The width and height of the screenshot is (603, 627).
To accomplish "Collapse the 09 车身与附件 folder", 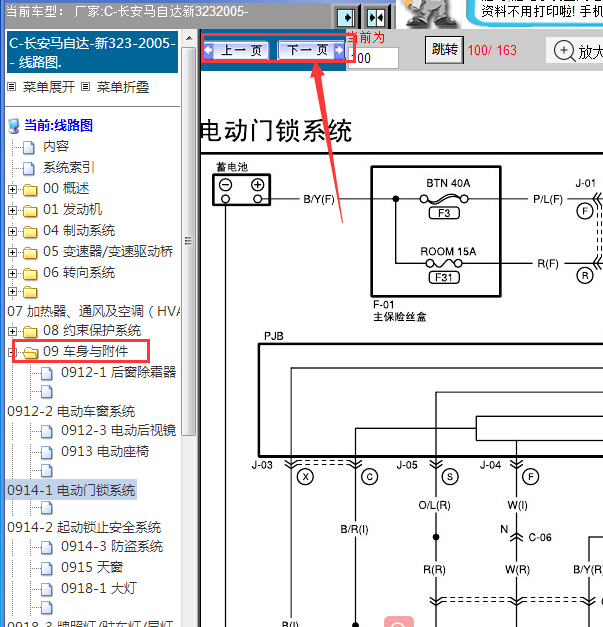I will click(12, 352).
